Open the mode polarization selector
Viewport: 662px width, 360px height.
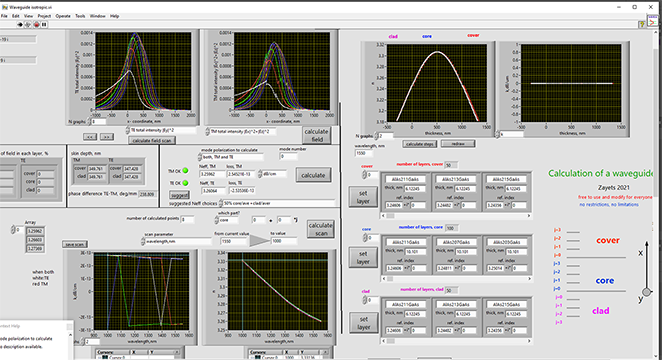tap(231, 157)
